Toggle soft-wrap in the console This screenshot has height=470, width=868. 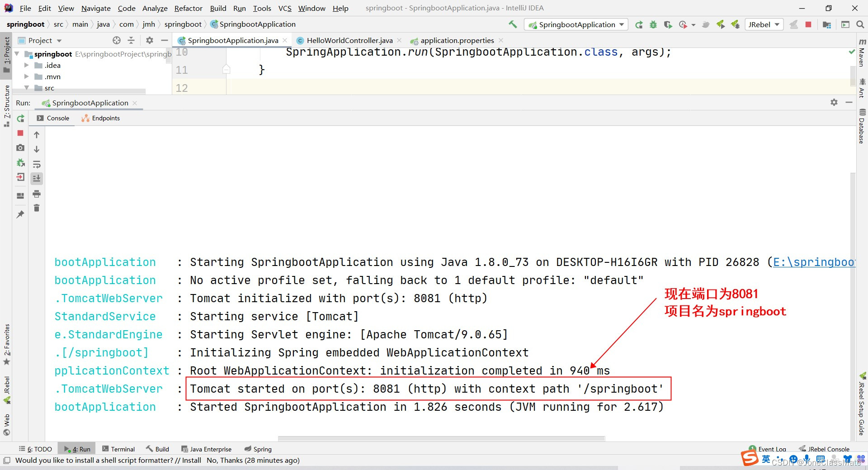(x=37, y=164)
